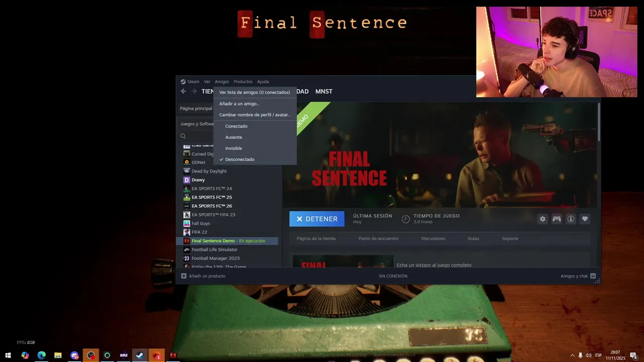Click the Football Manager 2023 icon
The height and width of the screenshot is (362, 644).
click(x=187, y=258)
